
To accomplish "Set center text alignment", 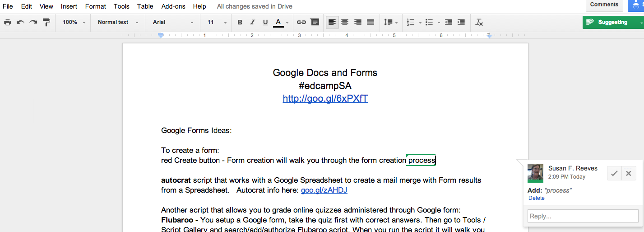I will coord(345,22).
